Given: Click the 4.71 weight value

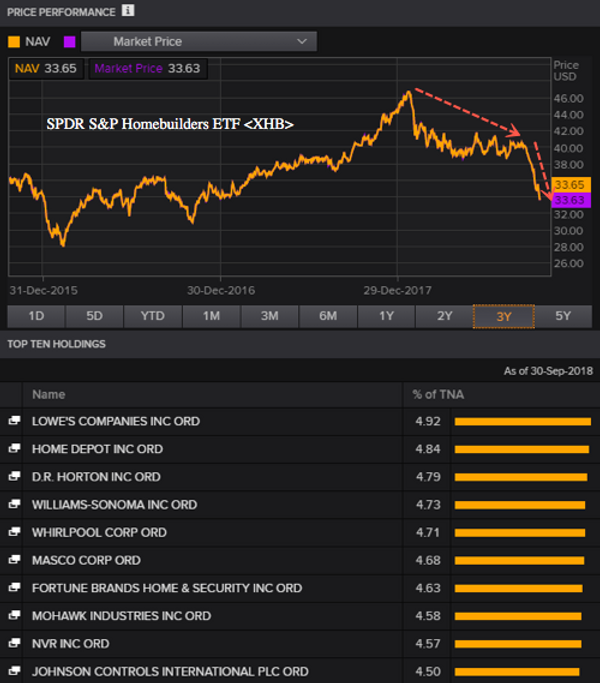Looking at the screenshot, I should pos(428,533).
